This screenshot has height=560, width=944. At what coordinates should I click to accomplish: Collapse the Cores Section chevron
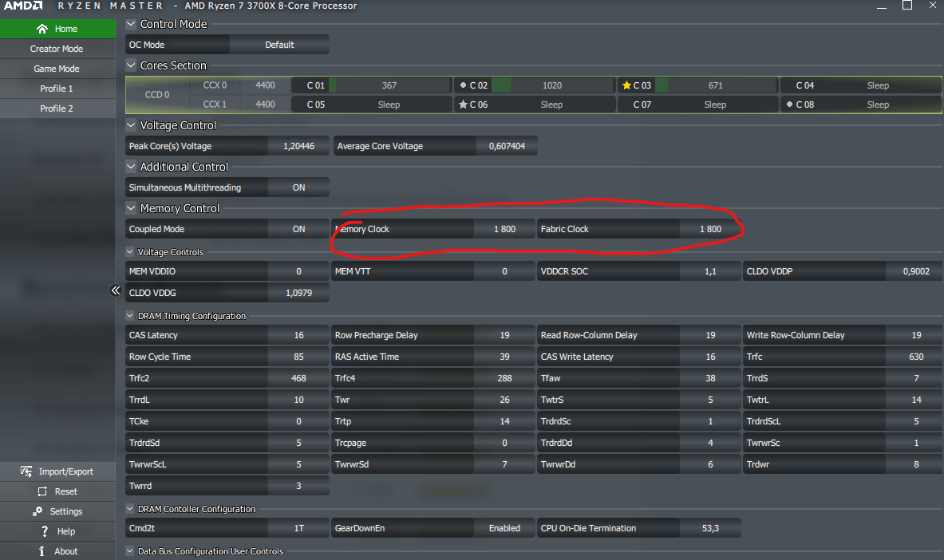131,65
